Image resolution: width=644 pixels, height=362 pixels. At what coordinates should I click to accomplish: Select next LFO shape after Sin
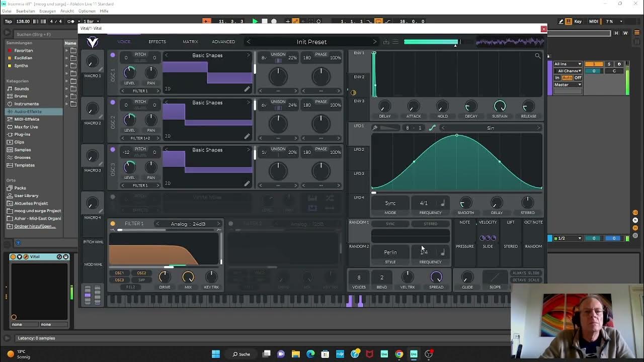(x=538, y=128)
